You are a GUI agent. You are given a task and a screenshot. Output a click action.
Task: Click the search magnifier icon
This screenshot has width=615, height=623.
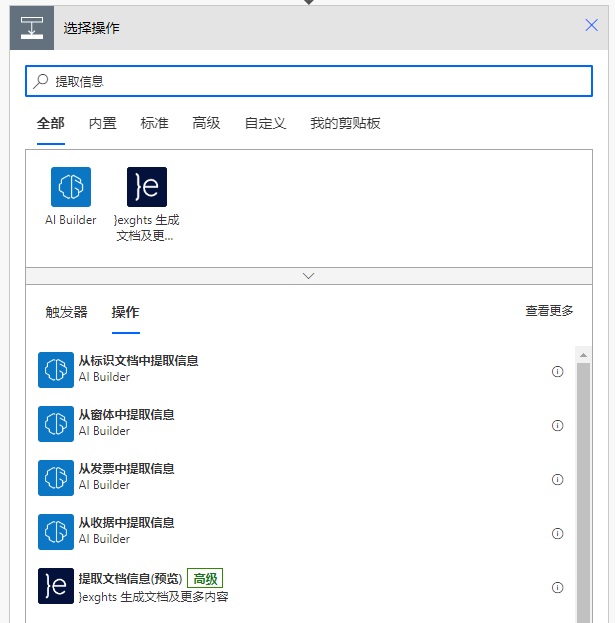[41, 81]
